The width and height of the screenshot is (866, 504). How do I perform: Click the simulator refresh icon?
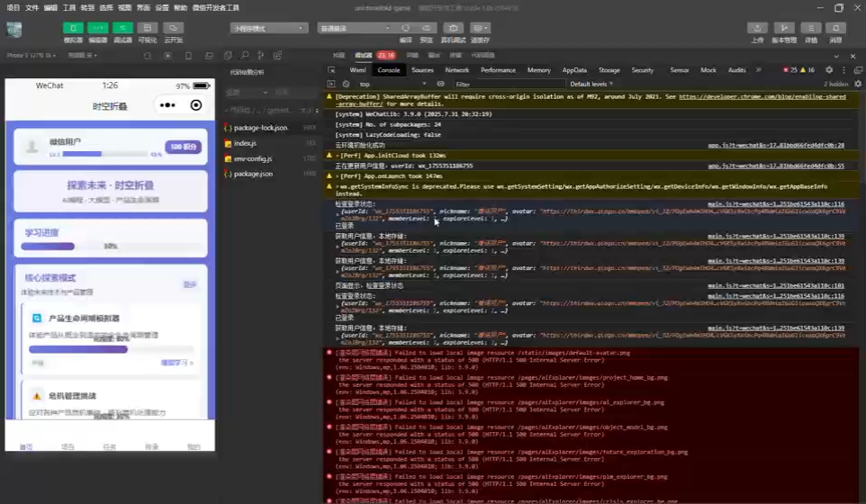[x=147, y=56]
